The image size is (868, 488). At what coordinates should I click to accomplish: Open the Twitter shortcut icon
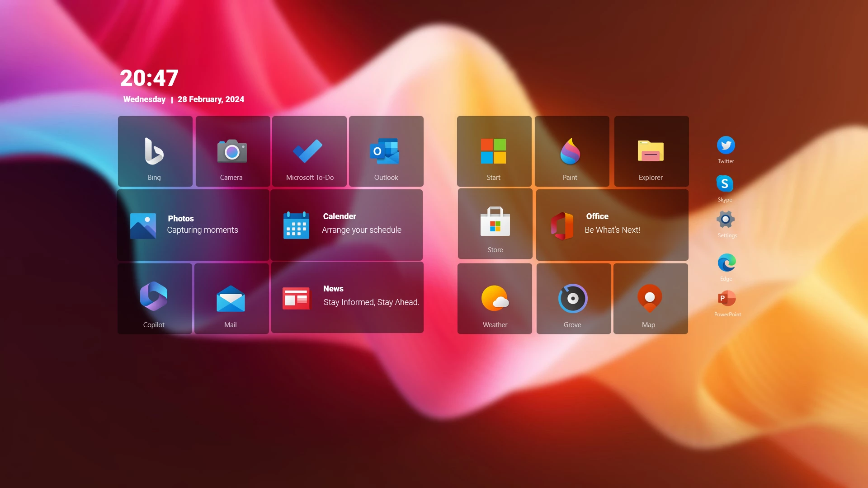point(726,145)
